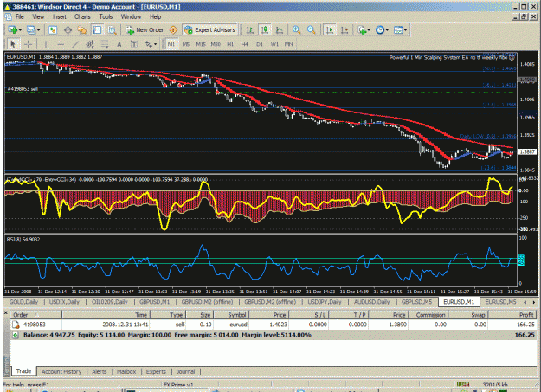The width and height of the screenshot is (541, 392).
Task: Expand the Periods dropdown arrow
Action: (x=387, y=30)
